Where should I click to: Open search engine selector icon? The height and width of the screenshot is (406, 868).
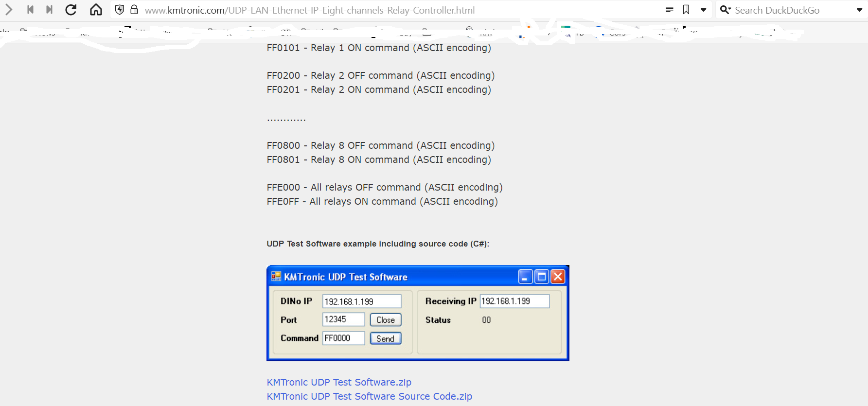pos(726,10)
